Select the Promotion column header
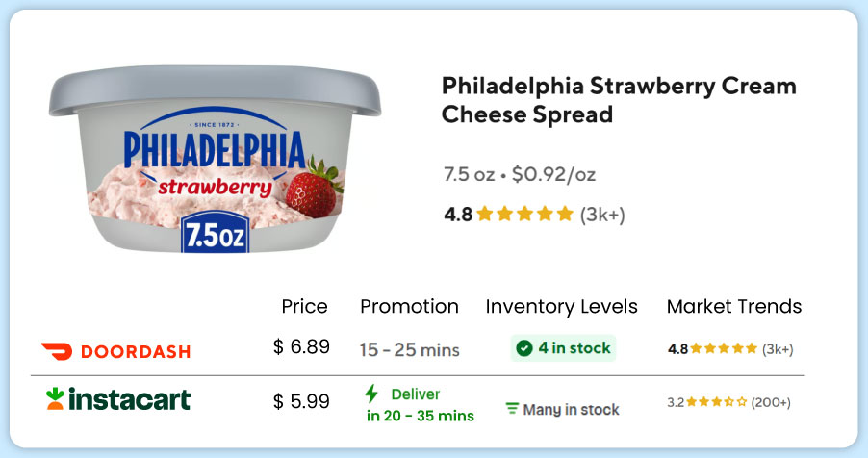 (409, 307)
